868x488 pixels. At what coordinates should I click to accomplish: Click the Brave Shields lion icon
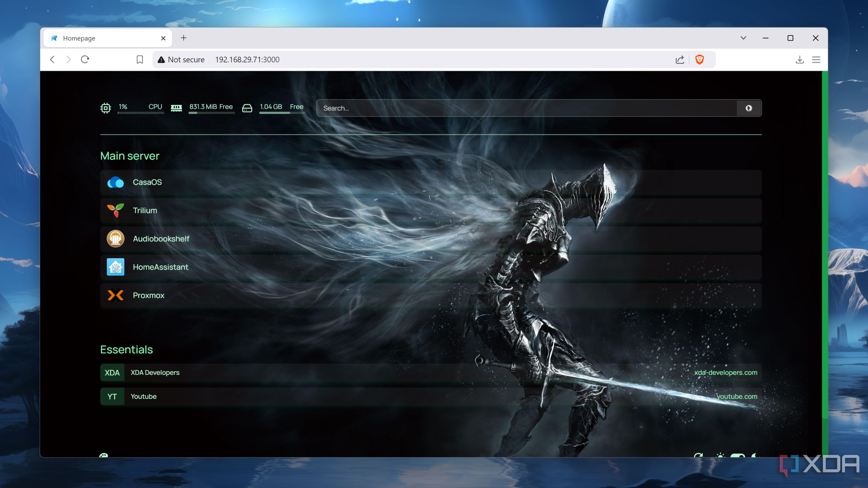click(700, 60)
